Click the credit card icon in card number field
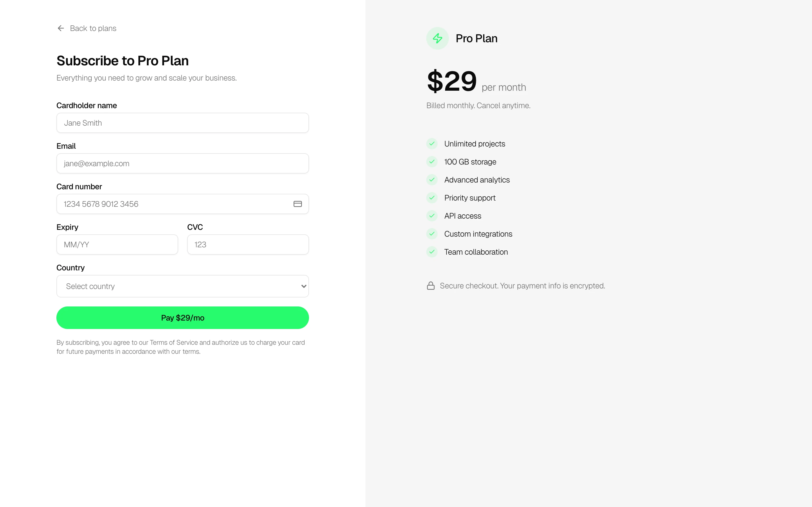812x507 pixels. click(x=298, y=204)
